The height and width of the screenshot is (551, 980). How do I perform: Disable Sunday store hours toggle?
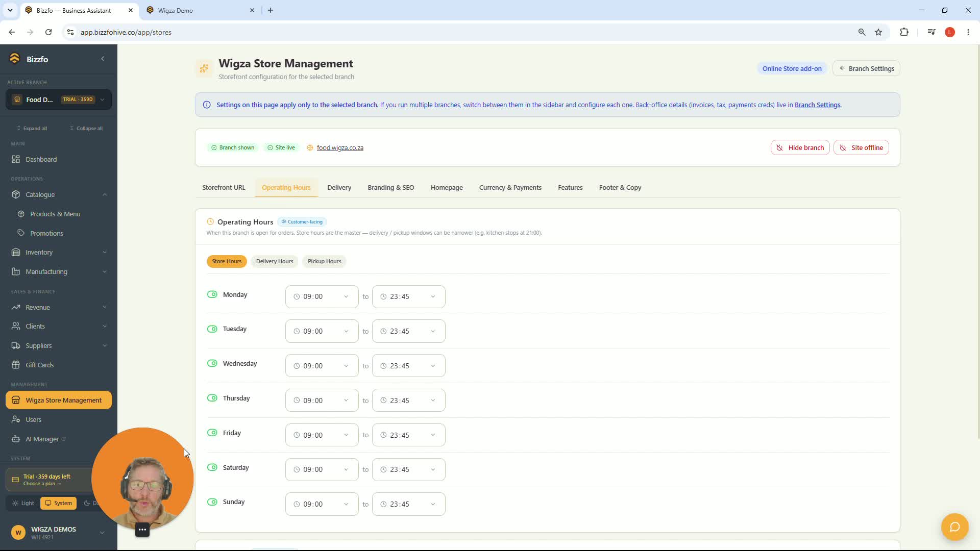coord(212,502)
